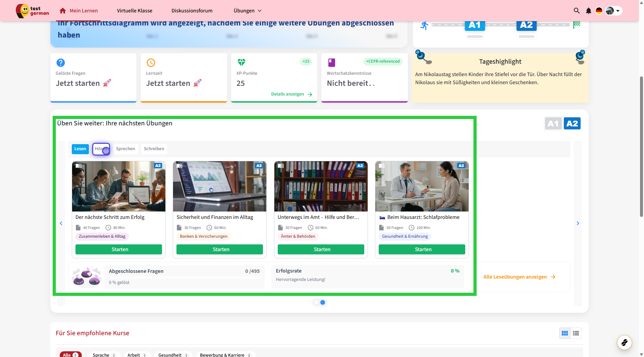
Task: Click the test german logo
Action: pos(33,11)
